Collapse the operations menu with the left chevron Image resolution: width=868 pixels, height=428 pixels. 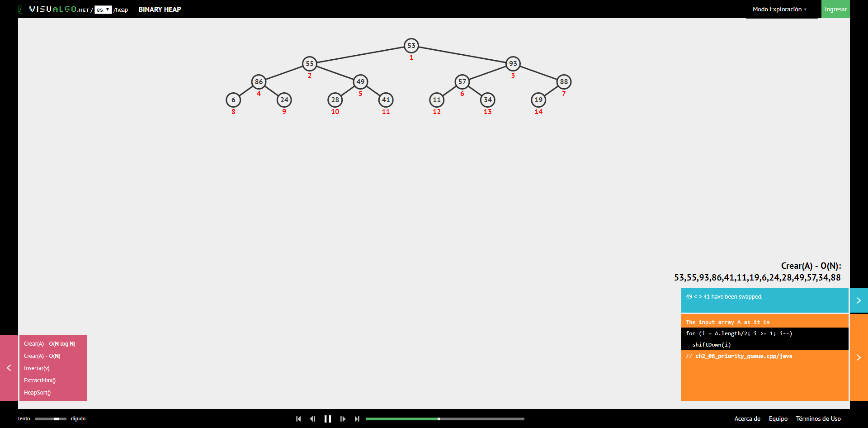click(x=9, y=368)
